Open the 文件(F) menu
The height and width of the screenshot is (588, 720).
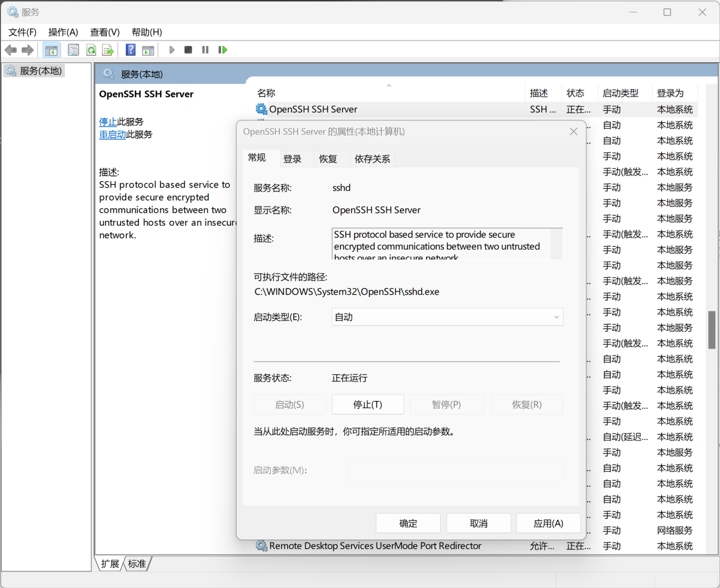point(22,32)
